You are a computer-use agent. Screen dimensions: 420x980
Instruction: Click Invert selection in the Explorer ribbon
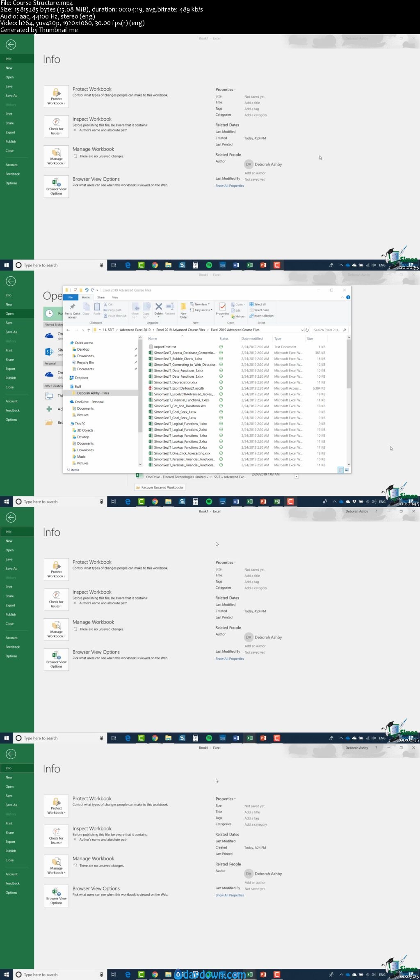coord(261,316)
